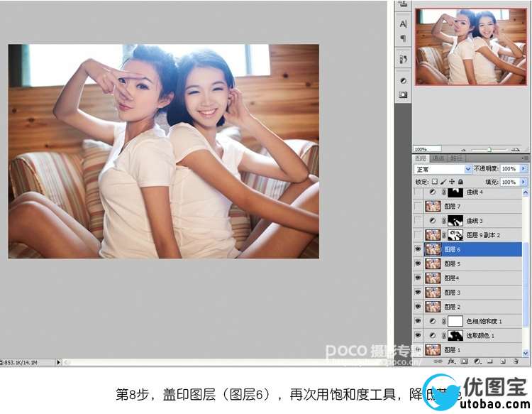Click mask link icon on 图层 9 副本 2
The height and width of the screenshot is (414, 532).
tap(444, 235)
